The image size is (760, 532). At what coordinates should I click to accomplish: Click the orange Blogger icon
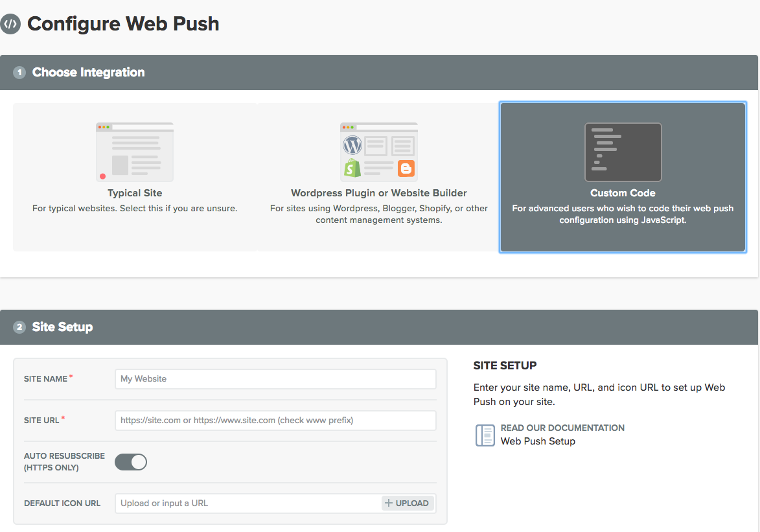[x=406, y=169]
